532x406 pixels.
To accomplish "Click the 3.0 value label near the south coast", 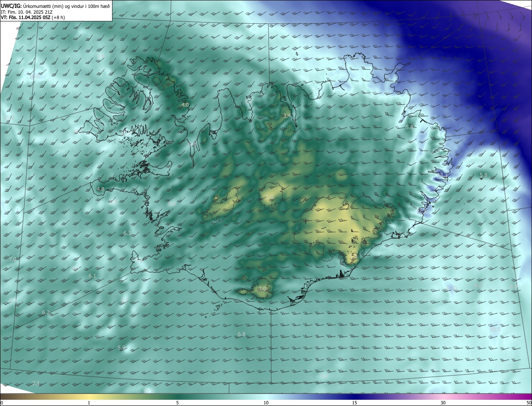I will coord(262,289).
